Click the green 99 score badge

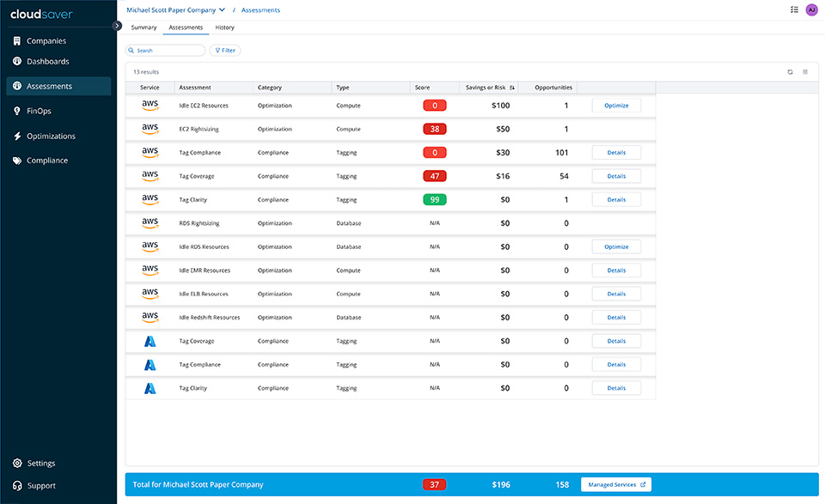coord(435,200)
